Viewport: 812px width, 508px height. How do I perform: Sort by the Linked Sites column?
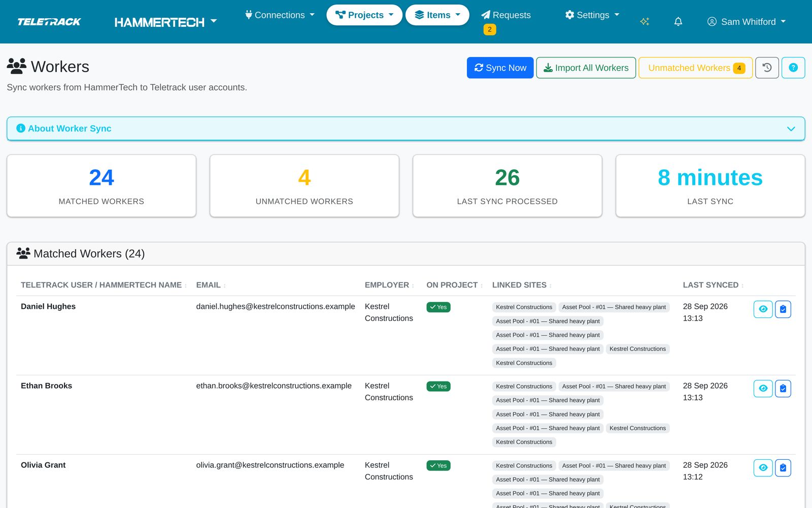(522, 285)
